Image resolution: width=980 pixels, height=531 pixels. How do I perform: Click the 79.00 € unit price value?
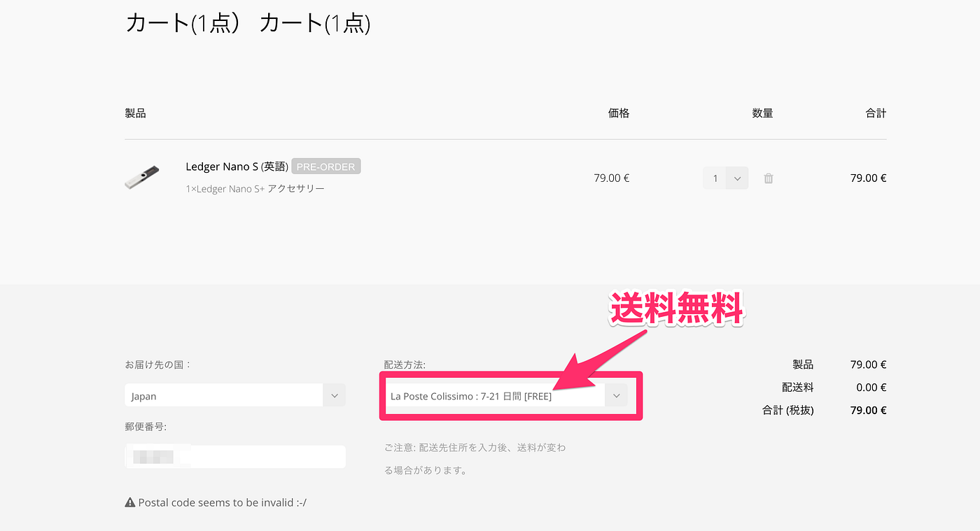click(x=611, y=178)
